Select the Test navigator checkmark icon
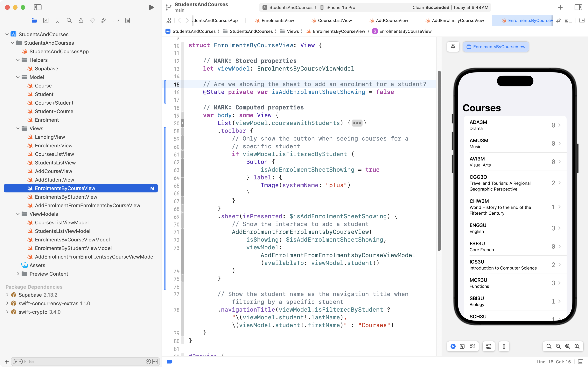 [x=93, y=20]
